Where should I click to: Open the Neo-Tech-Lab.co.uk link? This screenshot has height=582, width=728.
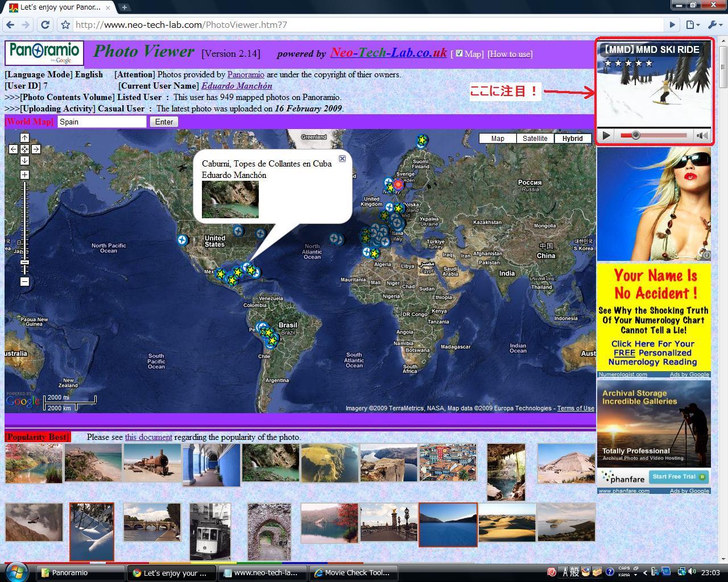(x=388, y=52)
